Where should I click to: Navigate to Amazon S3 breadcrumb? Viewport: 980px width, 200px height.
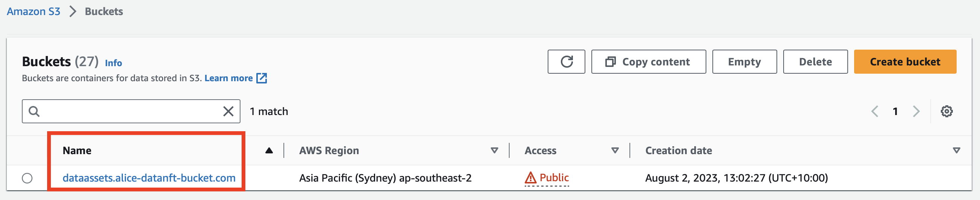pyautogui.click(x=34, y=11)
